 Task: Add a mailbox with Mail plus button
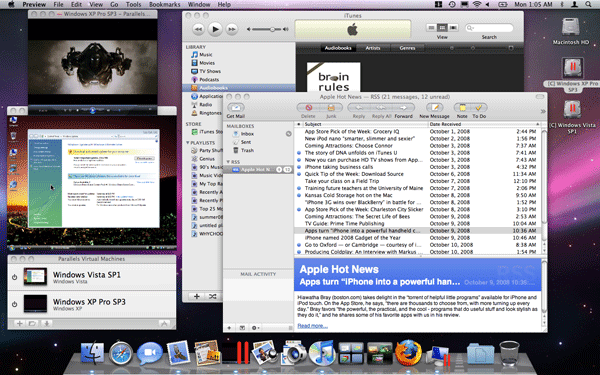coord(229,328)
